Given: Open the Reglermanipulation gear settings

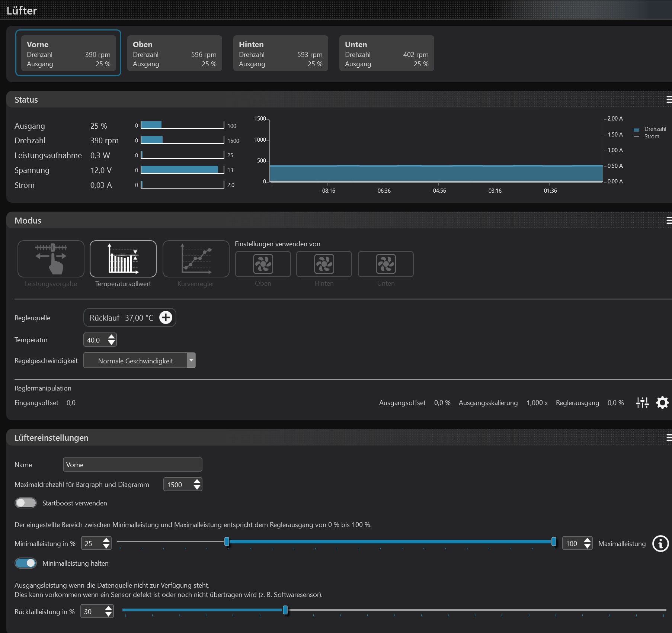Looking at the screenshot, I should click(662, 403).
